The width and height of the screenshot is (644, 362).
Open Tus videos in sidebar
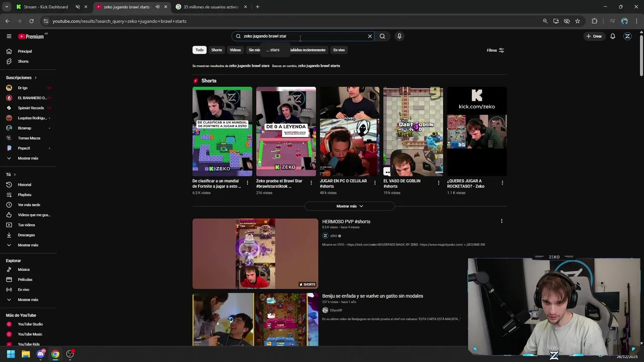(x=27, y=225)
